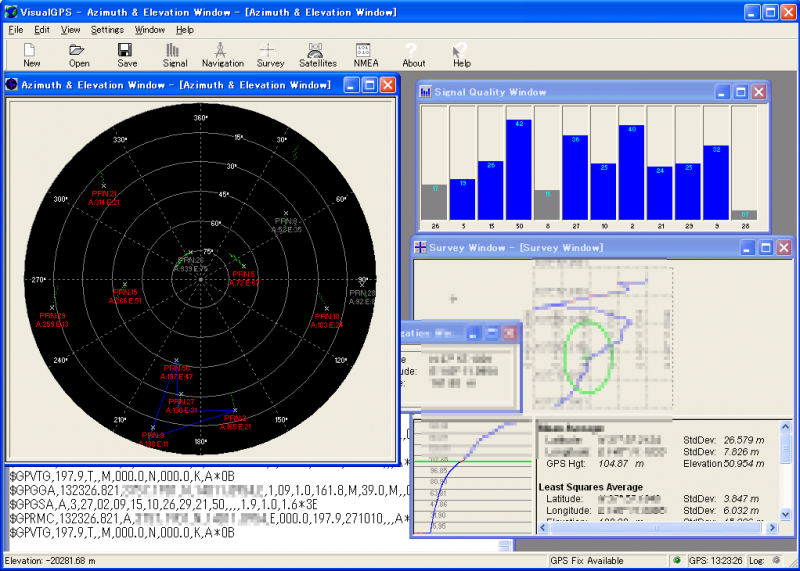
Task: Click the Save disk toolbar icon
Action: [x=127, y=50]
